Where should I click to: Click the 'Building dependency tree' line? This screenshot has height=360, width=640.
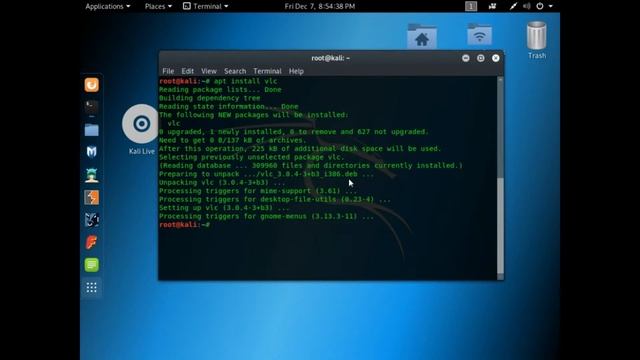[x=209, y=98]
